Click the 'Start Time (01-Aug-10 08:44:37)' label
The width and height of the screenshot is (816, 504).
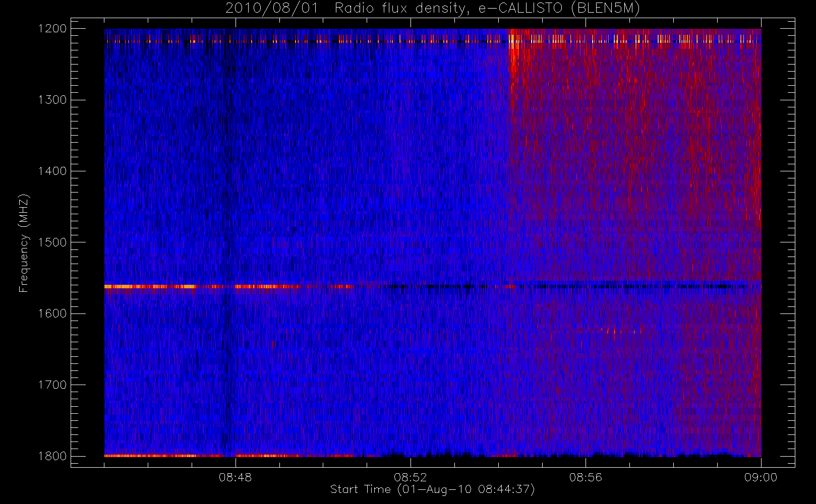coord(432,489)
